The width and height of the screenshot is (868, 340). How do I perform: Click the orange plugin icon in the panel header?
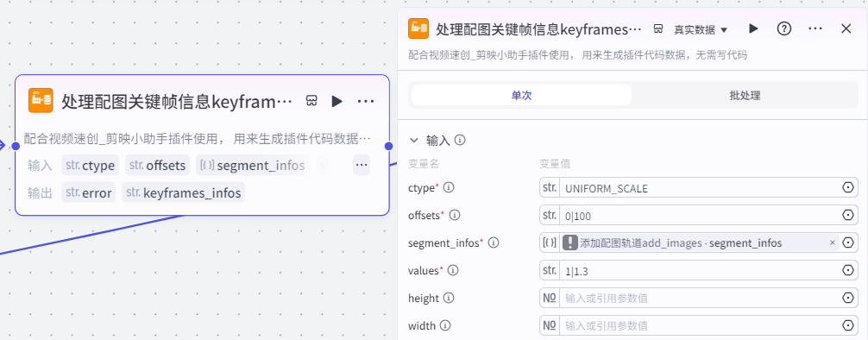[418, 28]
